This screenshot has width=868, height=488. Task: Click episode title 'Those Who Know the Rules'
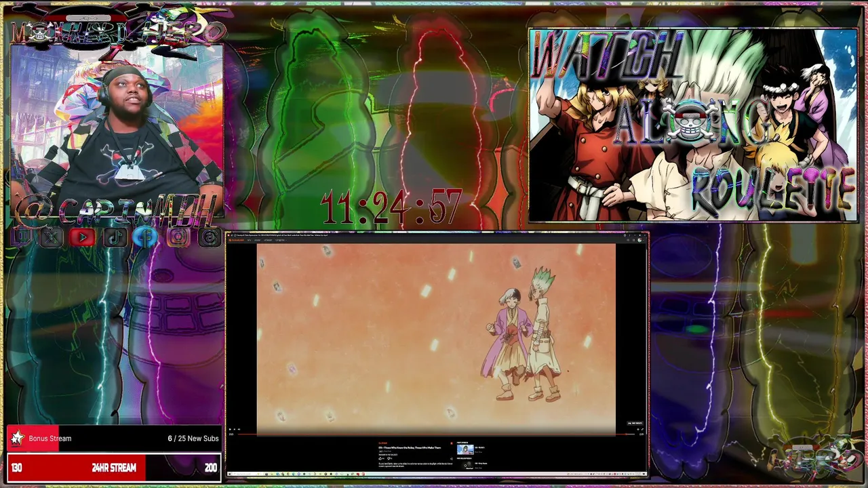(x=410, y=447)
